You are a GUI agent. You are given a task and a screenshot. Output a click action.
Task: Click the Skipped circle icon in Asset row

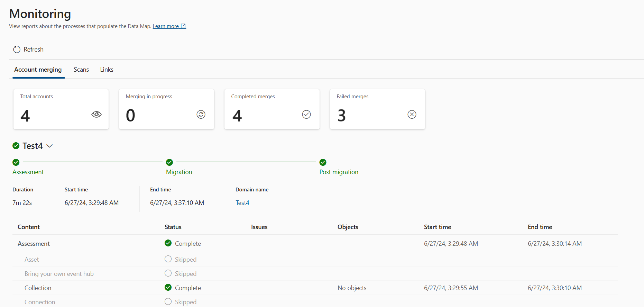coord(168,259)
